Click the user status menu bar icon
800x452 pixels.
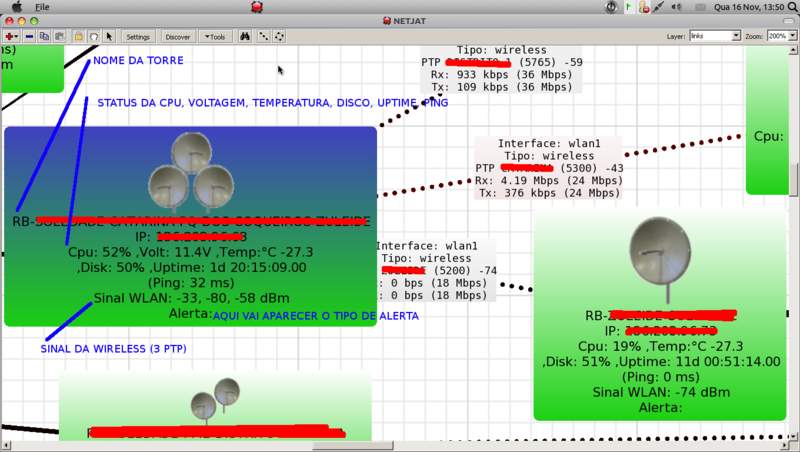644,7
